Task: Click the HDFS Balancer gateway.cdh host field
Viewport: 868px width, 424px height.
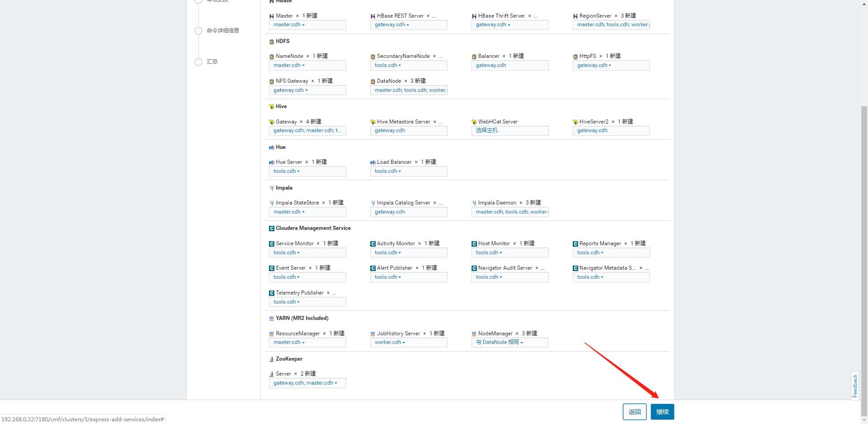Action: 510,66
